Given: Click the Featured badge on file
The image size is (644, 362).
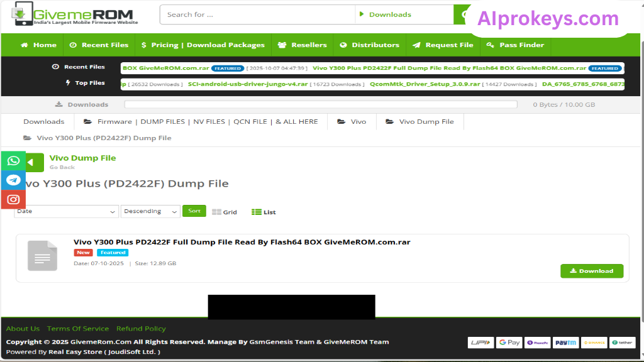Looking at the screenshot, I should (x=113, y=253).
